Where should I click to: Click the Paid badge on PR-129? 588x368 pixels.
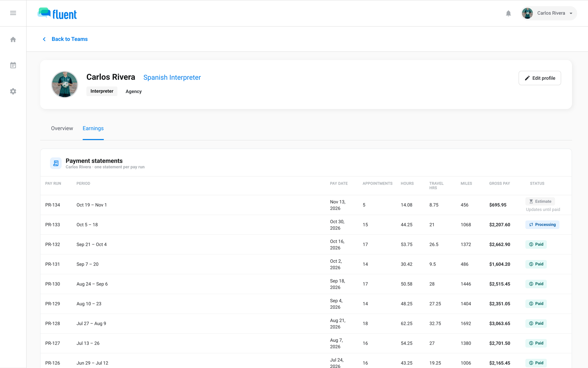536,304
